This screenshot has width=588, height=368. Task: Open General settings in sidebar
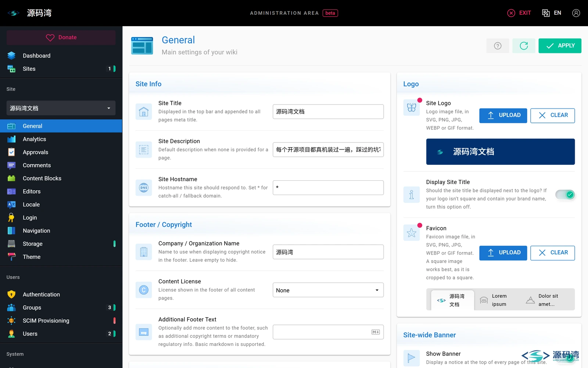click(x=61, y=126)
